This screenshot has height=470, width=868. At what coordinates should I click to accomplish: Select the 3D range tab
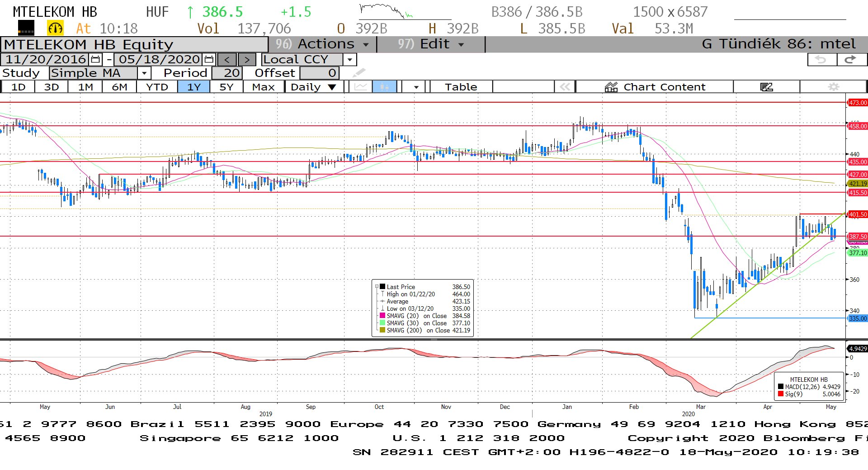point(52,87)
